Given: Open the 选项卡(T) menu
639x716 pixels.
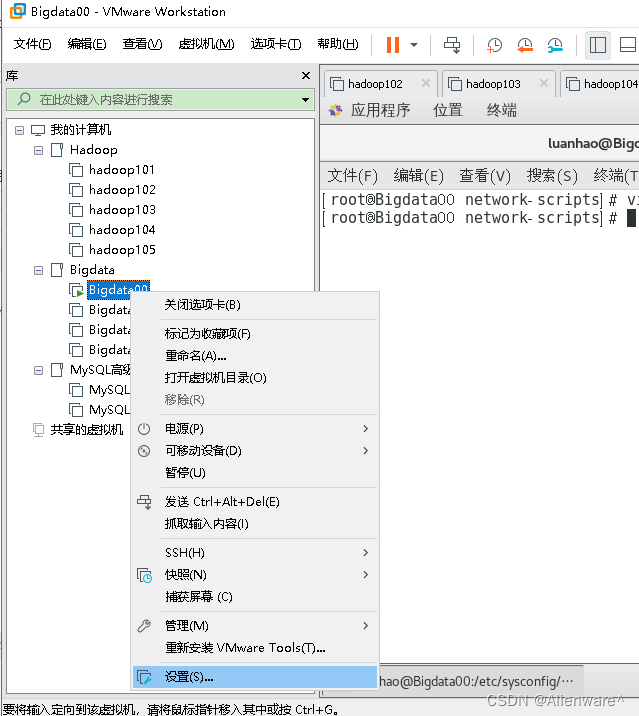Looking at the screenshot, I should 275,44.
